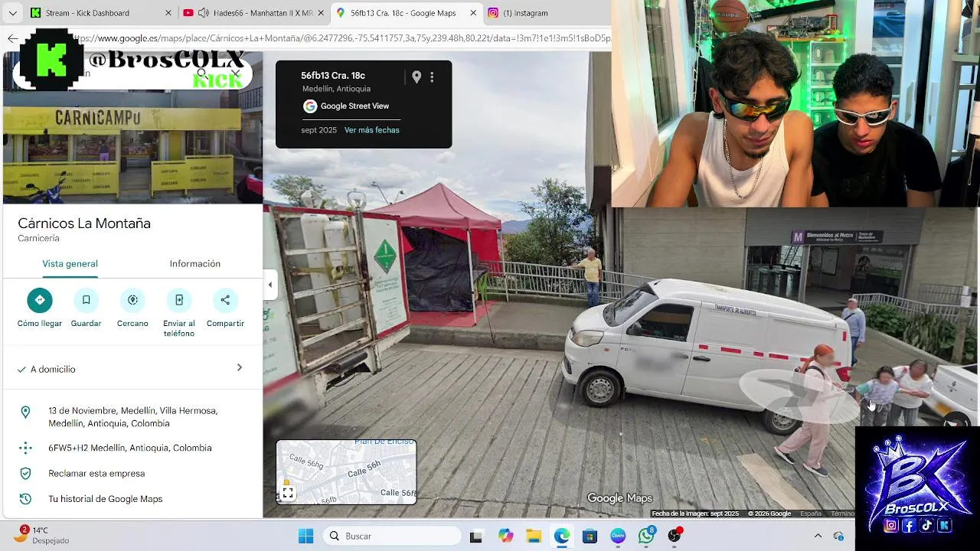Click the search magnifier in Maps search box
Viewport: 980px width, 551px height.
(201, 73)
